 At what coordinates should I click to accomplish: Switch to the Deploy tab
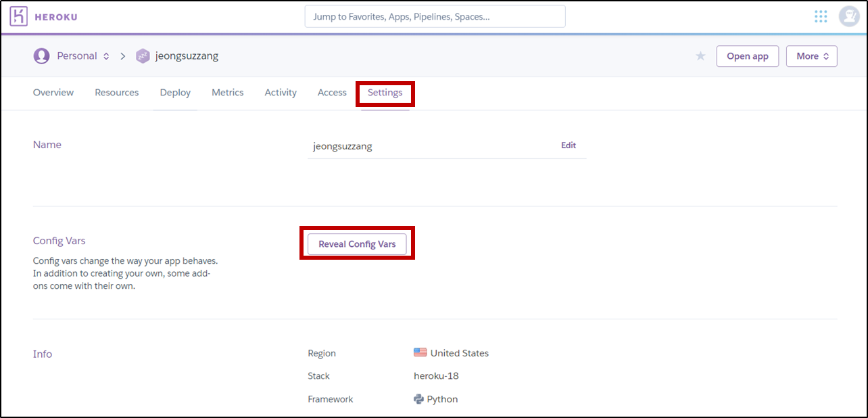pyautogui.click(x=175, y=93)
